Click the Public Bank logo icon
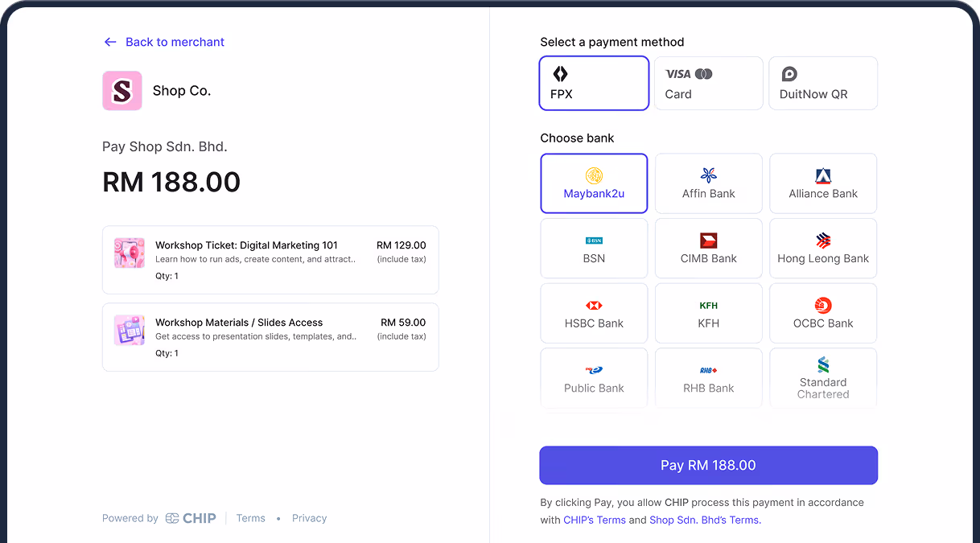This screenshot has width=980, height=543. tap(594, 370)
